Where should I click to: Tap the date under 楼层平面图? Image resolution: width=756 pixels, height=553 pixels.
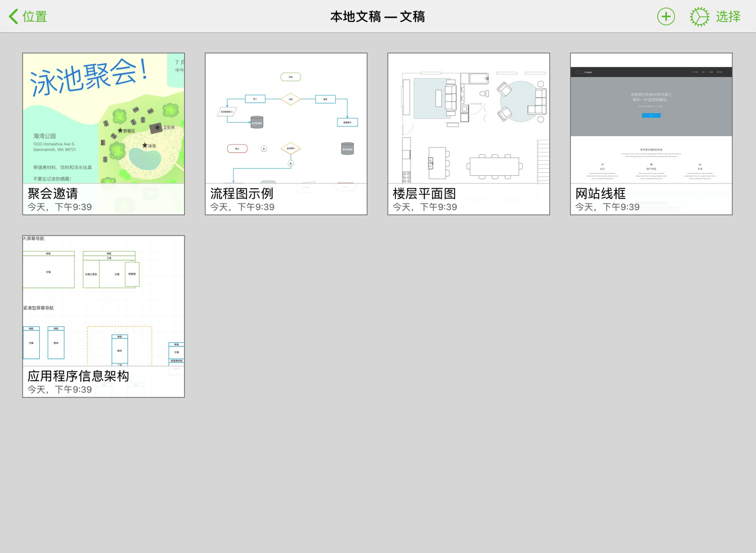tap(425, 207)
